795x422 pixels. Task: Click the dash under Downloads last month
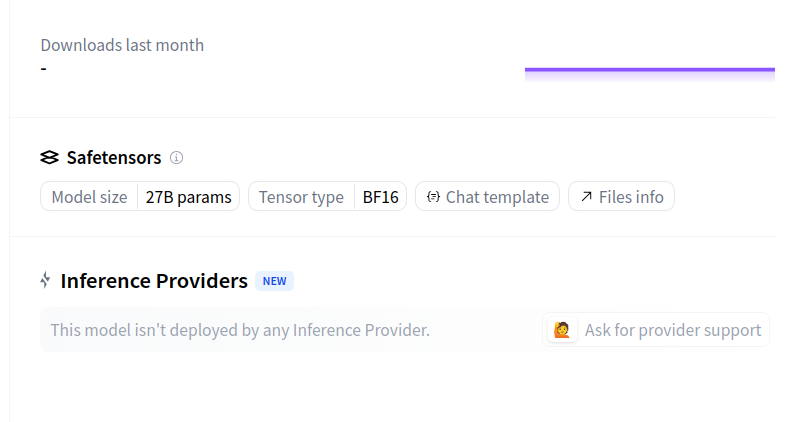tap(44, 68)
